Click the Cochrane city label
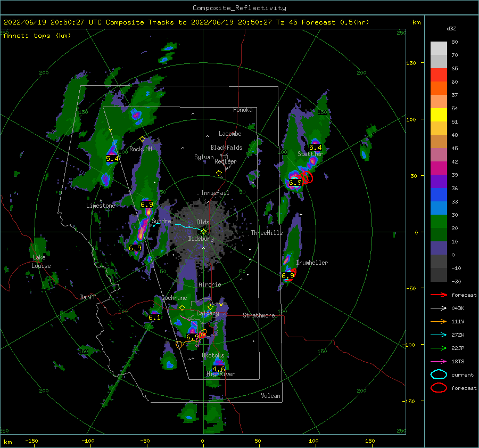This screenshot has width=479, height=448. pos(174,298)
